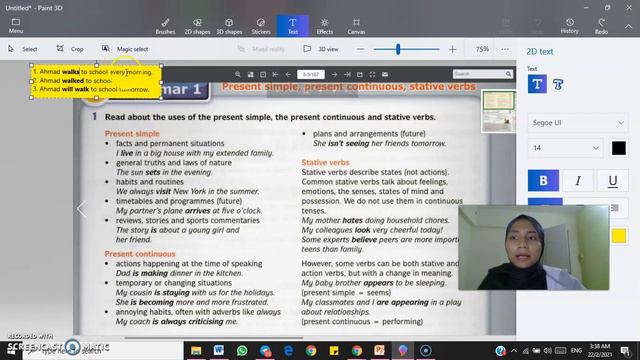Open the font size 14 dropdown
Screen dimensions: 640x360
565,148
